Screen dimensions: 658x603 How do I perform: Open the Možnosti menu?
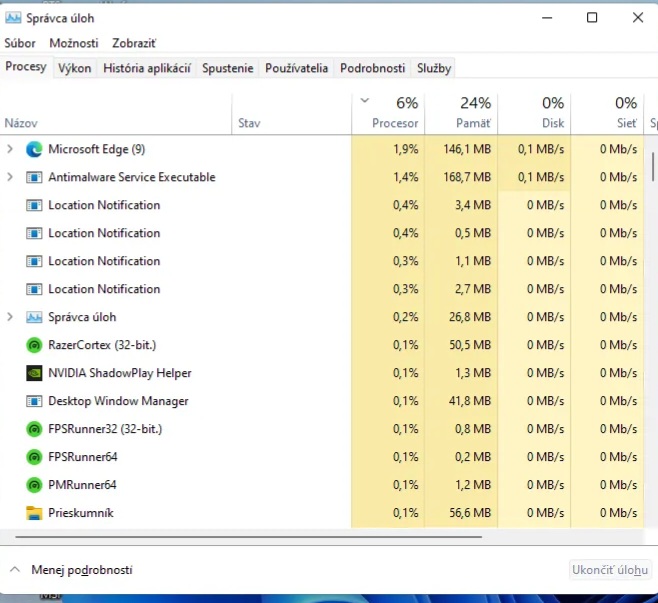(74, 43)
